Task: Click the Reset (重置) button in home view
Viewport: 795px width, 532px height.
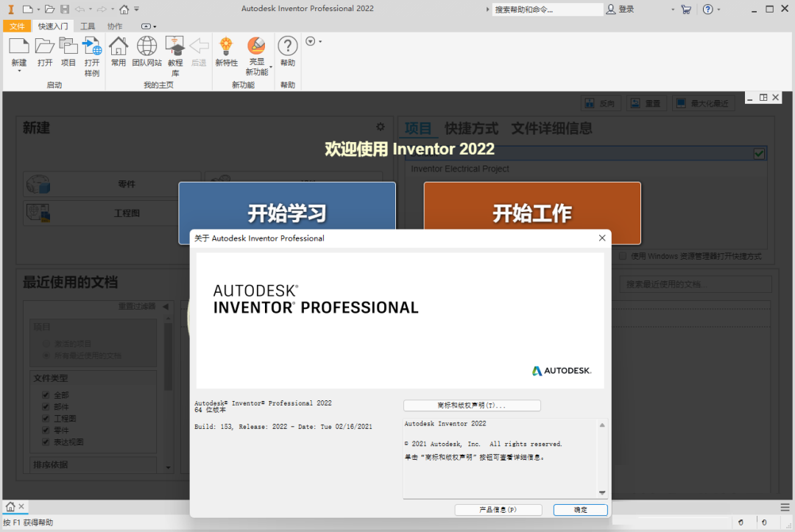Action: (646, 103)
